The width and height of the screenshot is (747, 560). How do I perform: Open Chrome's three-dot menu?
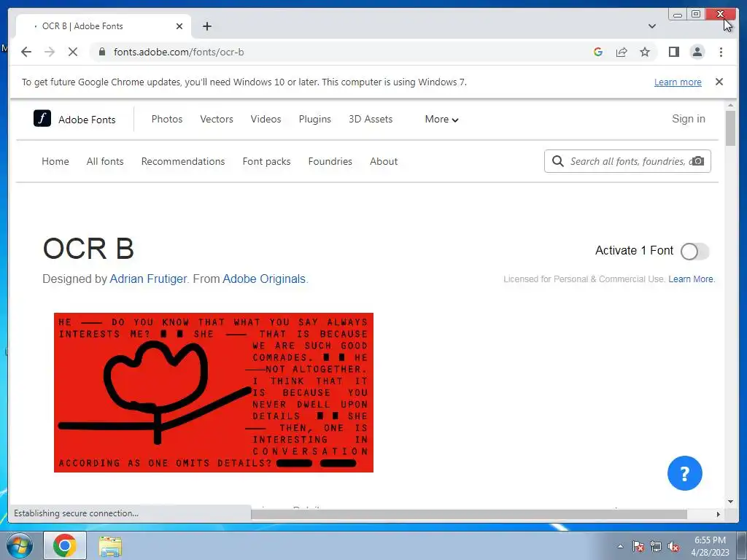(721, 52)
